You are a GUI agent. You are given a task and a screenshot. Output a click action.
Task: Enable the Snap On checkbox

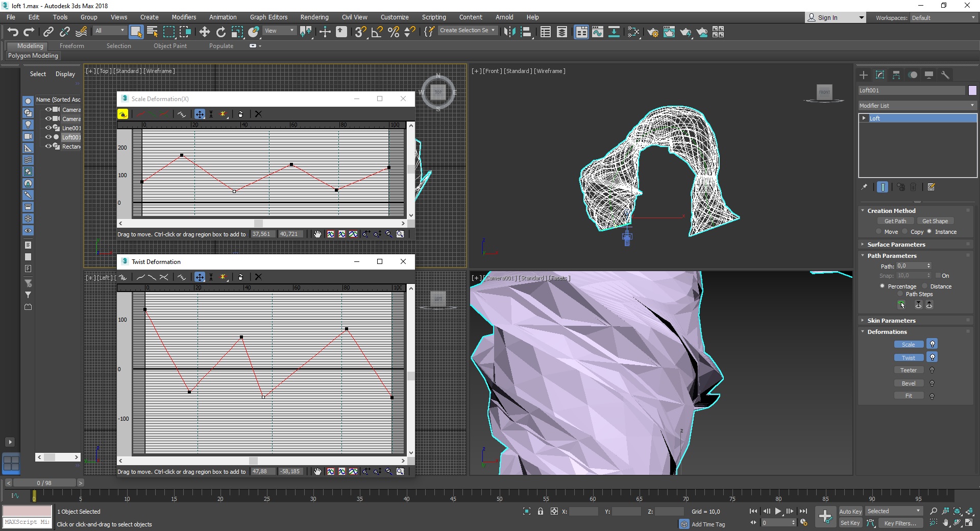click(x=938, y=276)
